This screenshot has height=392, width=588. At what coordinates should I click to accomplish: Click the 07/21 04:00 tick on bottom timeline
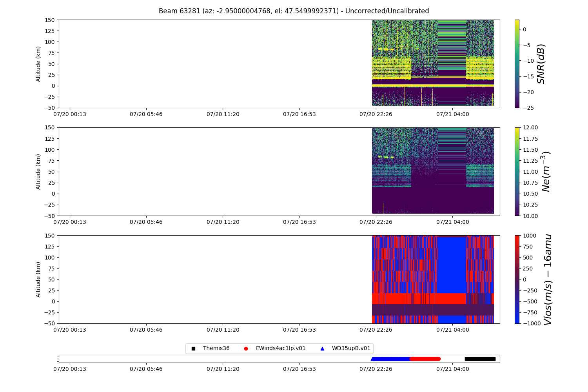452,369
